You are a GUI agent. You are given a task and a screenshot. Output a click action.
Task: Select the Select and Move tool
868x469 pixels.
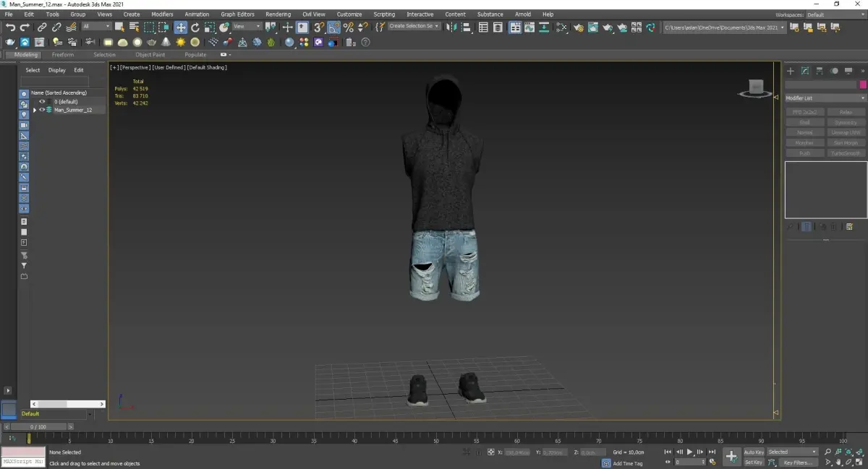point(180,27)
